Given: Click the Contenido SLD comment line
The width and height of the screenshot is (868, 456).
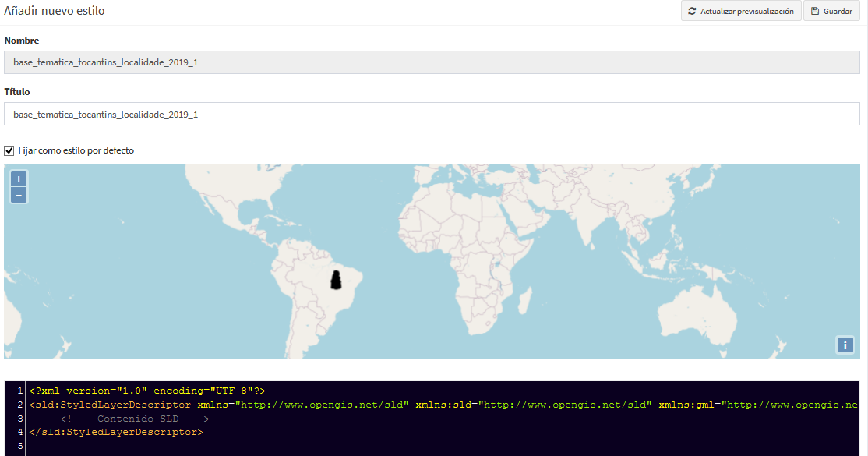Looking at the screenshot, I should click(x=135, y=419).
